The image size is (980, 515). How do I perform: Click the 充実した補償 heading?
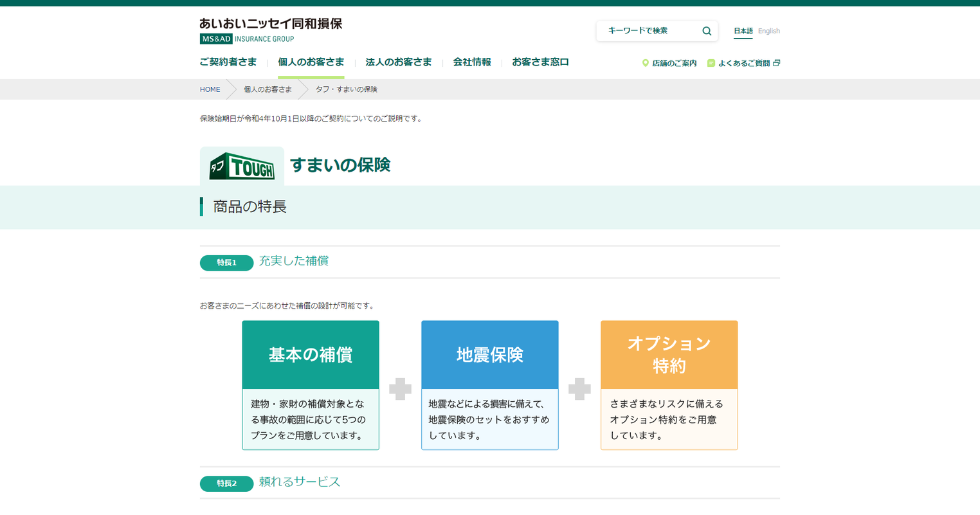point(294,261)
